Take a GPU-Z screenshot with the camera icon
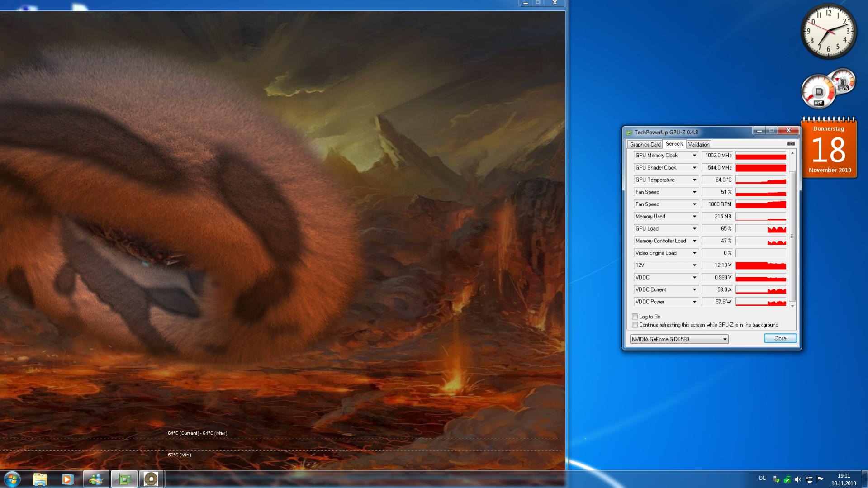Screen dimensions: 868x488 [791, 144]
